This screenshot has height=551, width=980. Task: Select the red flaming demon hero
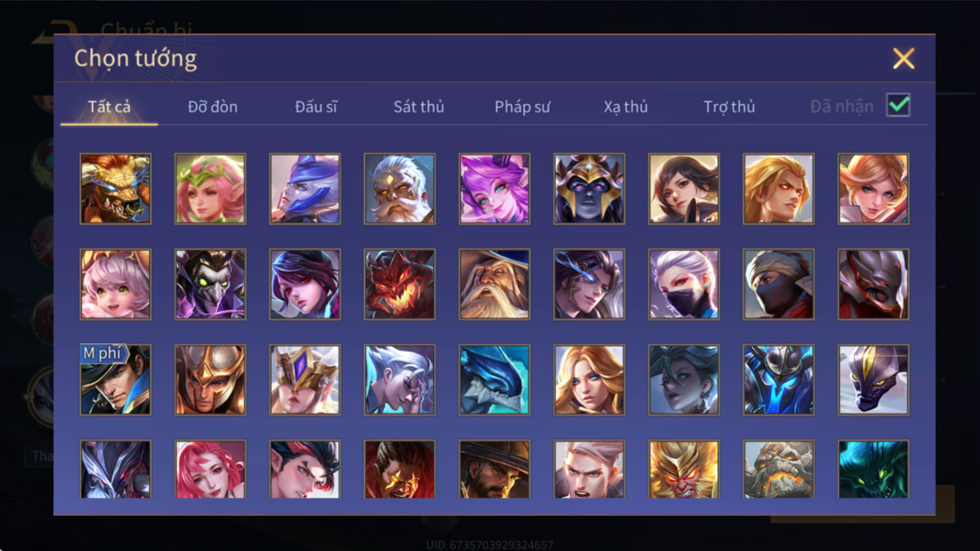click(x=399, y=285)
